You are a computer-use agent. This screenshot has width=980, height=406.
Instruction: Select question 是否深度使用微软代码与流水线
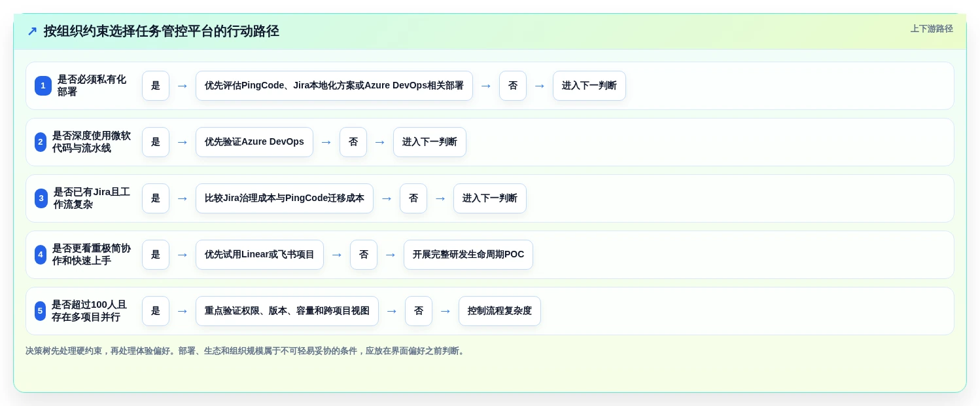pyautogui.click(x=92, y=142)
